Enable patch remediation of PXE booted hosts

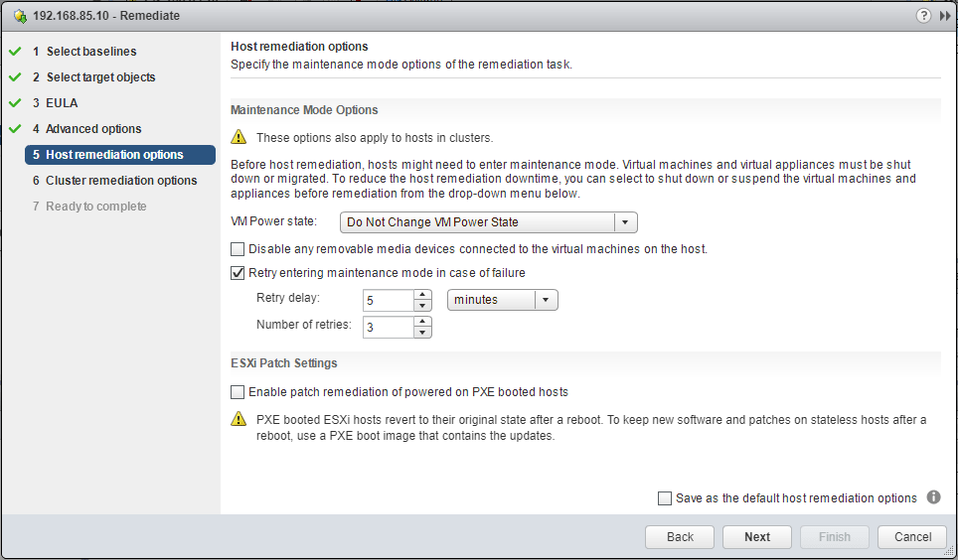point(238,392)
